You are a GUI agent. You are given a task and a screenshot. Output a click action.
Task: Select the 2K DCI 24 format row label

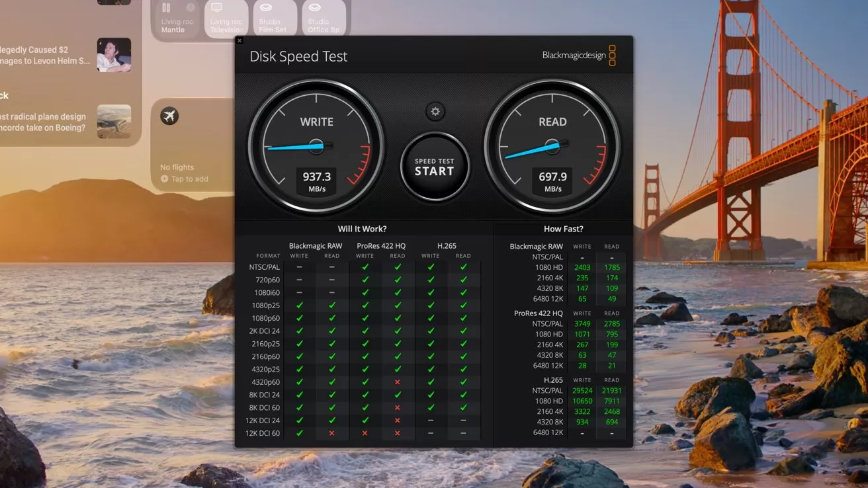pyautogui.click(x=265, y=331)
